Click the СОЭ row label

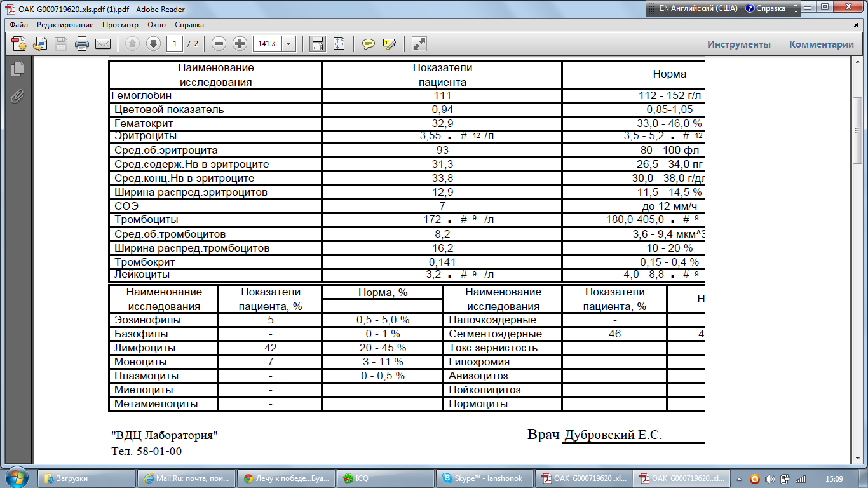126,207
